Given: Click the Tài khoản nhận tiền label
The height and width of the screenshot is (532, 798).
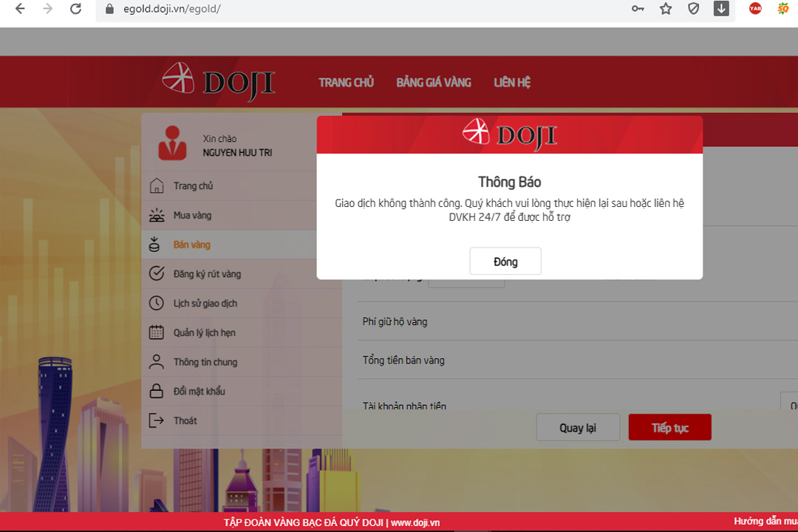Looking at the screenshot, I should point(404,406).
